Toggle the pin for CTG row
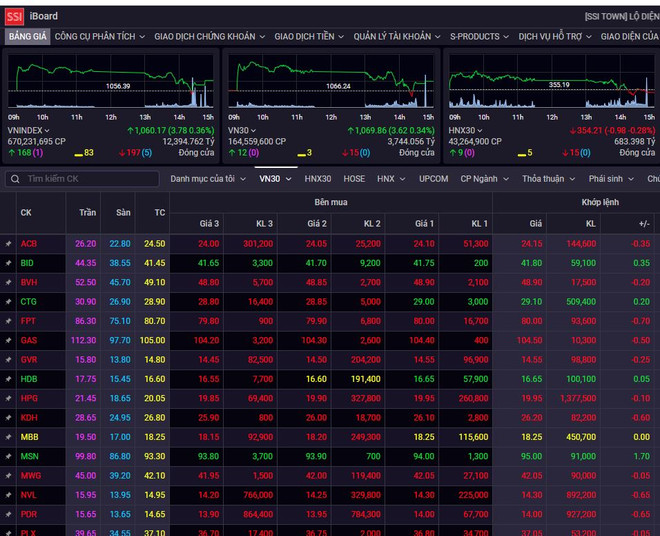Viewport: 660px width, 536px height. click(8, 302)
